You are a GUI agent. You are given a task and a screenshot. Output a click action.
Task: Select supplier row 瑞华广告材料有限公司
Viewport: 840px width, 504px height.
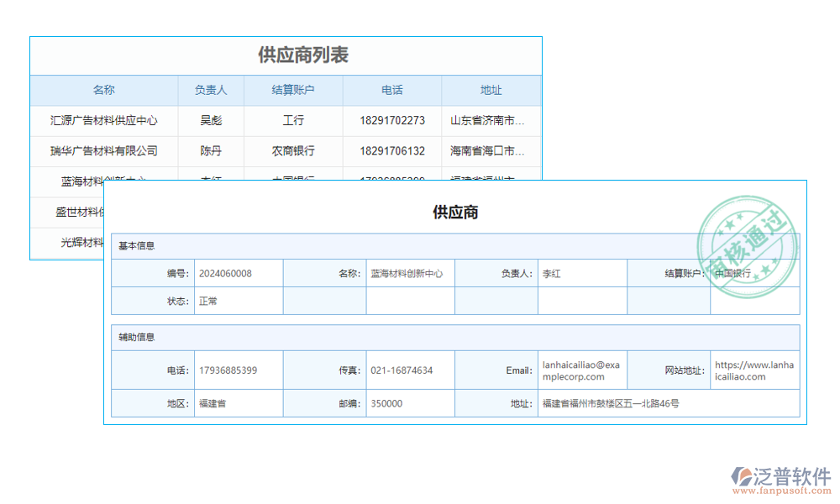coord(103,151)
